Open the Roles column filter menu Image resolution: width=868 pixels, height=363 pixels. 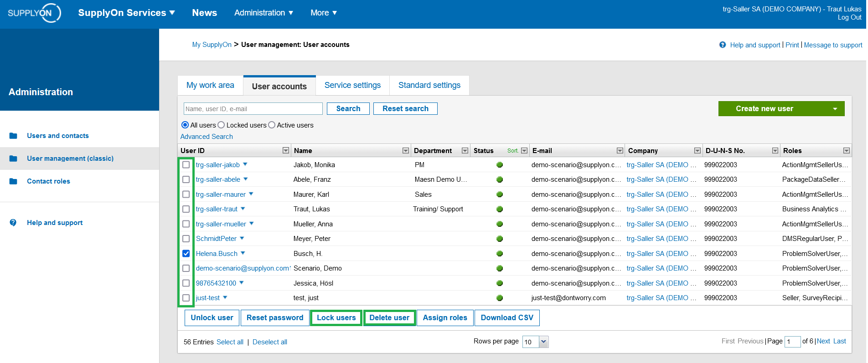pos(847,151)
